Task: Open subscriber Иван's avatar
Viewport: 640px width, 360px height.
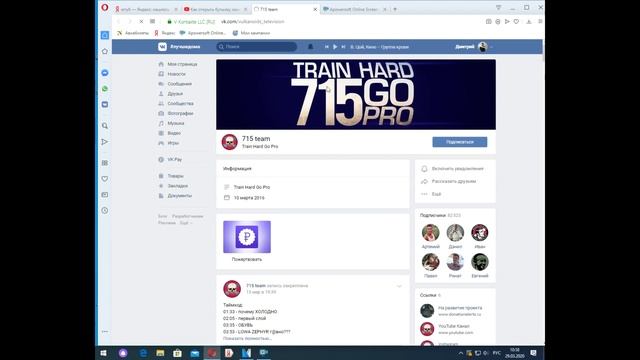Action: 480,233
